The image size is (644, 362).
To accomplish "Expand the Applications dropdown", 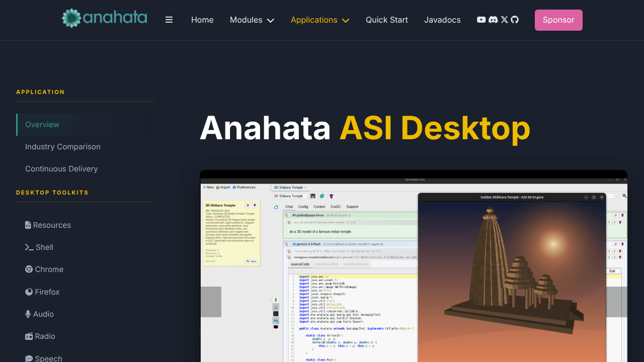I will coord(320,20).
